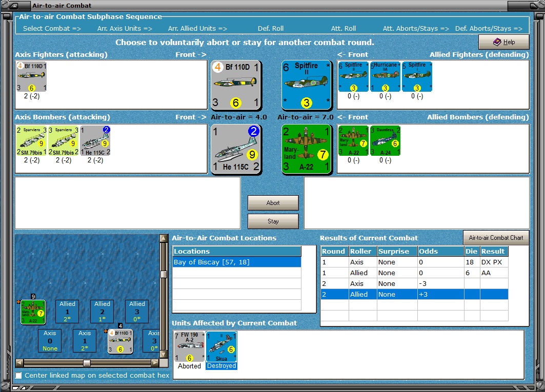The width and height of the screenshot is (545, 392).
Task: Click the map horizontal scrollbar thumb
Action: click(87, 363)
